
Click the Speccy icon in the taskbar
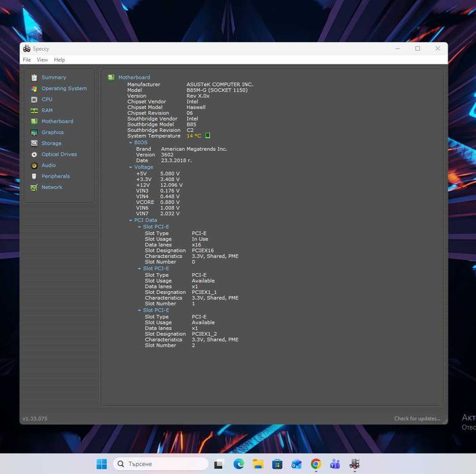pyautogui.click(x=355, y=464)
